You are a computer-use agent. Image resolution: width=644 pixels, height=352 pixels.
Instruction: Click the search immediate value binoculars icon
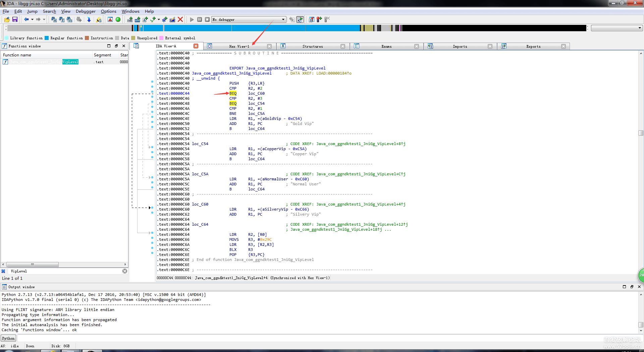(54, 19)
